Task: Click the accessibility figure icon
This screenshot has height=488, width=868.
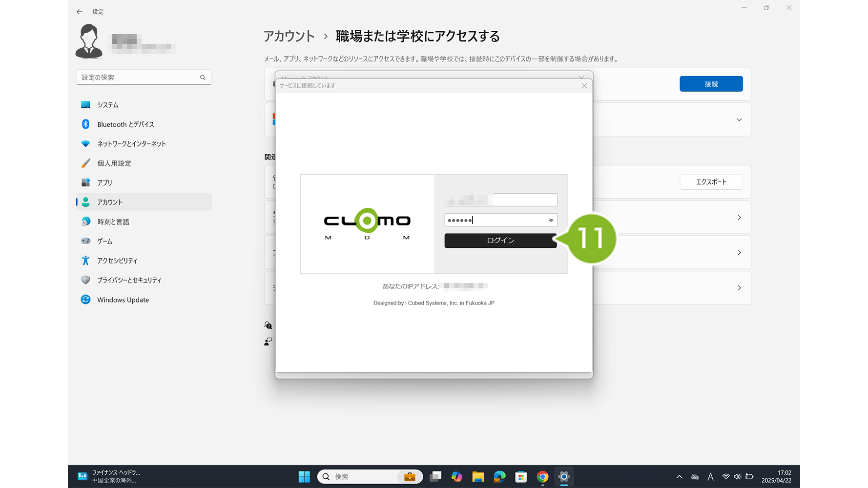Action: pos(85,261)
